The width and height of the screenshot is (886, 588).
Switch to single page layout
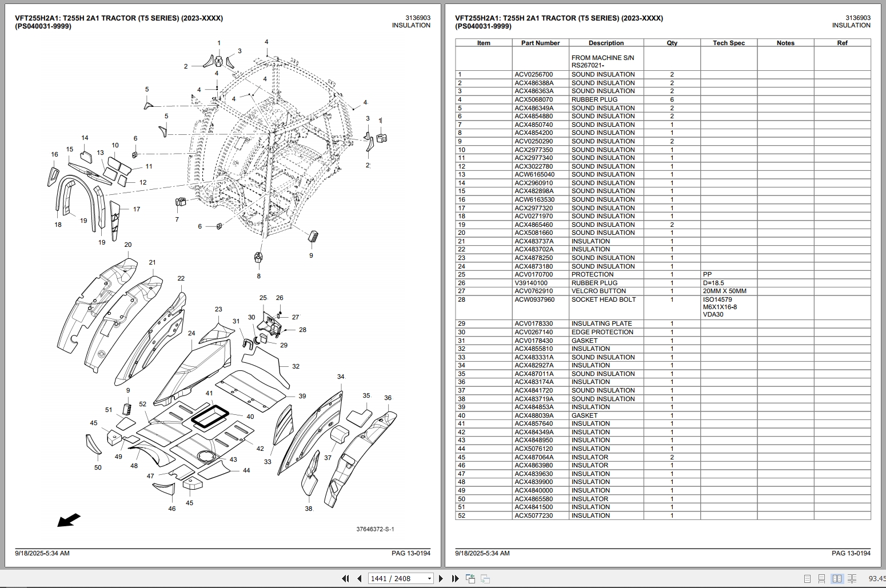808,578
